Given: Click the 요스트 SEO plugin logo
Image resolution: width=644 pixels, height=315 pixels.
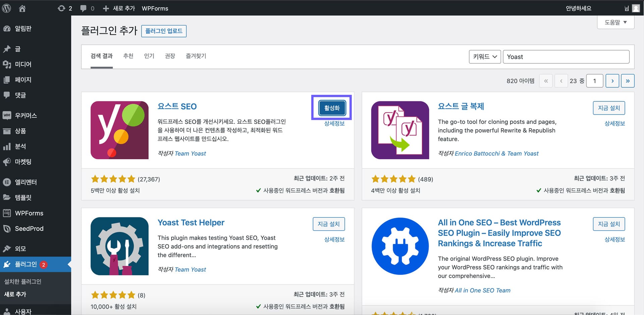Looking at the screenshot, I should [x=119, y=130].
